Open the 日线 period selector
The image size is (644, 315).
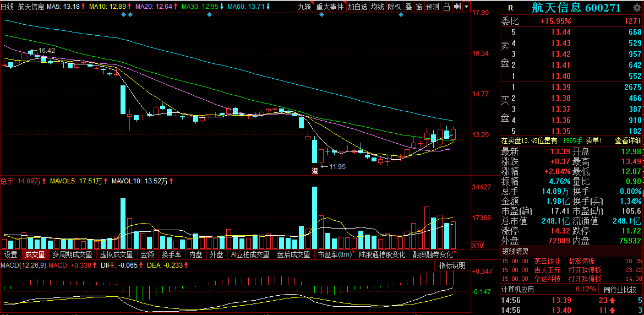click(7, 7)
